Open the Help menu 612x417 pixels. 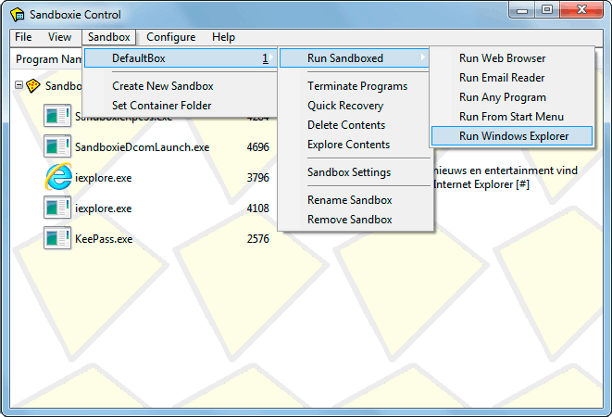[x=223, y=37]
